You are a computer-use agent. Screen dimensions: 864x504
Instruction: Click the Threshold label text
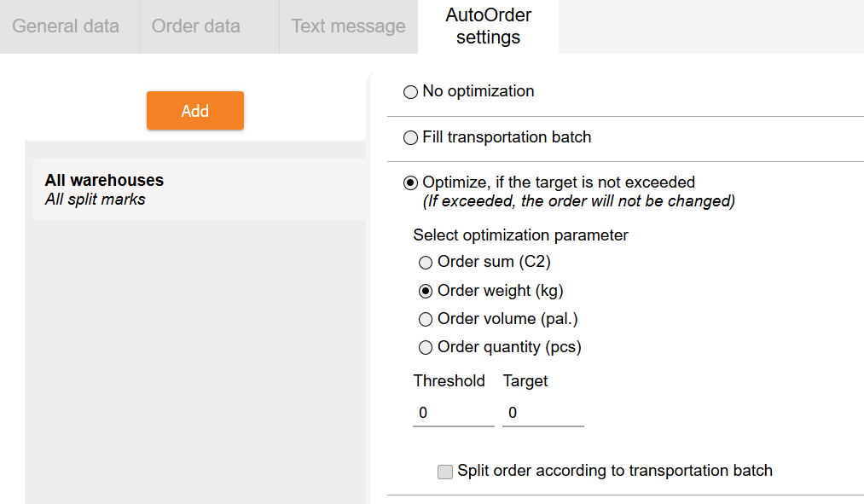[x=449, y=381]
